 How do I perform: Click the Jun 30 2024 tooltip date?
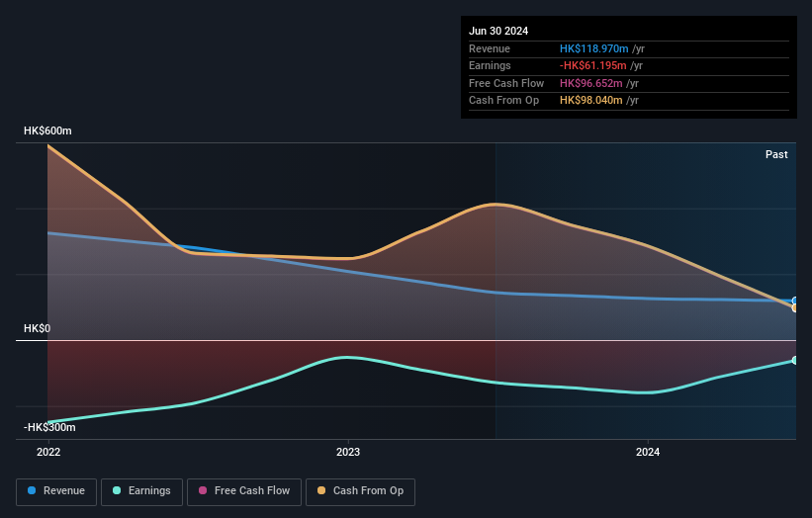point(498,31)
